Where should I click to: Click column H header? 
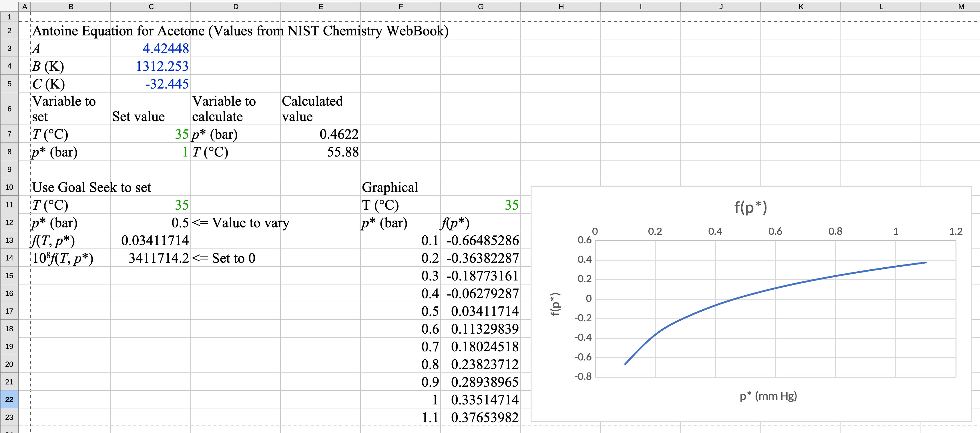click(561, 7)
